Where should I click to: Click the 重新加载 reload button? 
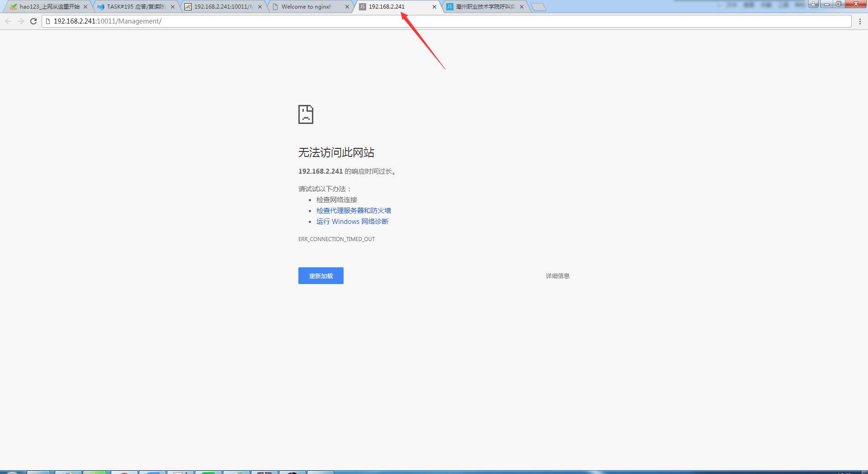[321, 276]
